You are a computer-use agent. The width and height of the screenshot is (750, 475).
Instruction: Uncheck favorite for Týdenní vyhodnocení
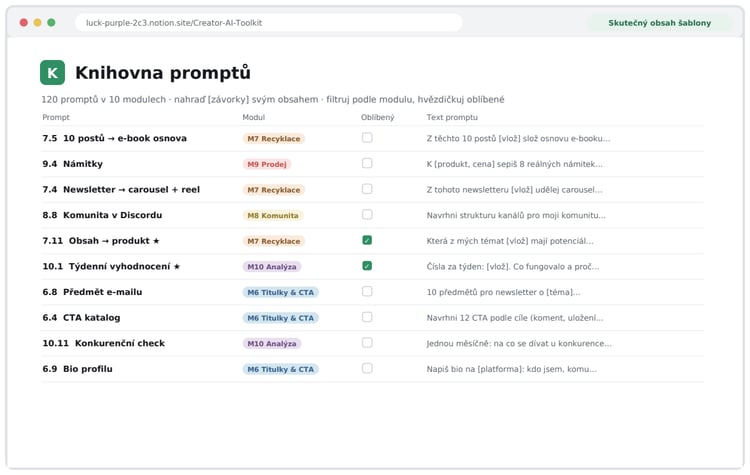(x=367, y=266)
